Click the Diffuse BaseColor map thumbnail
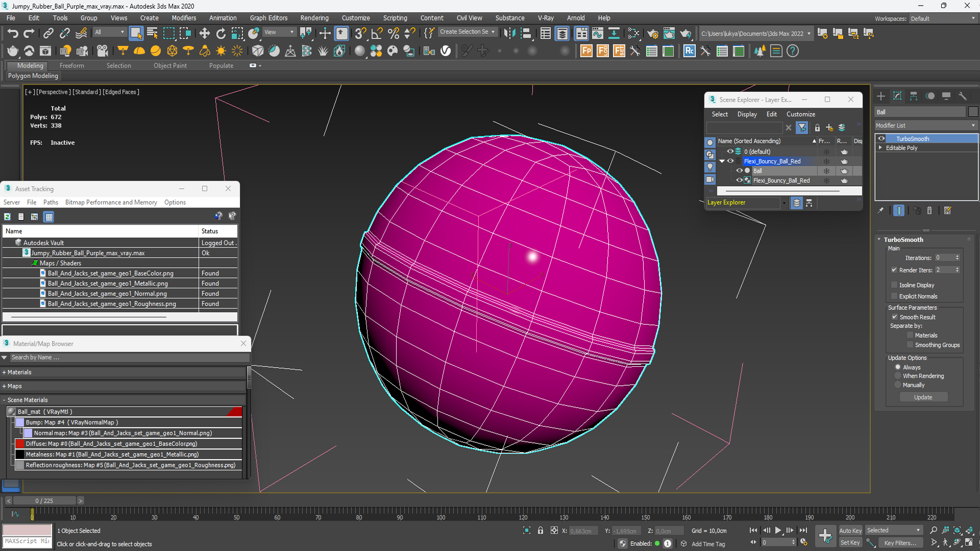Screen dimensions: 980x551 coord(20,443)
